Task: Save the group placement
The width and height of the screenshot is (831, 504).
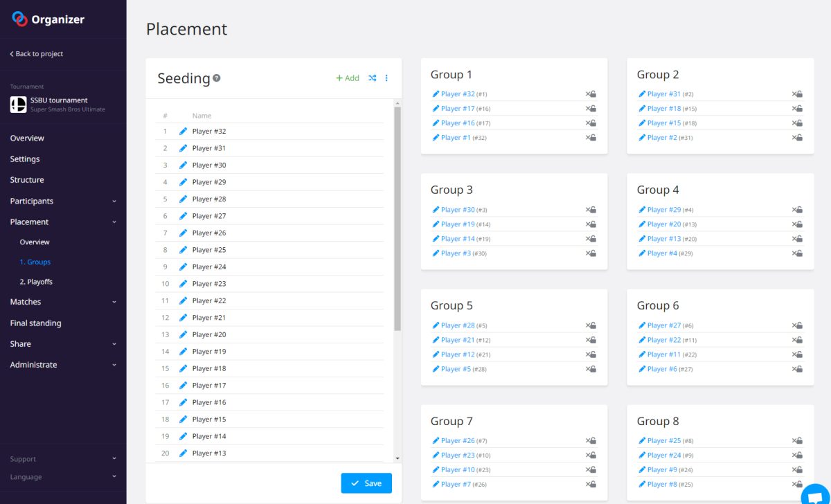Action: (366, 483)
